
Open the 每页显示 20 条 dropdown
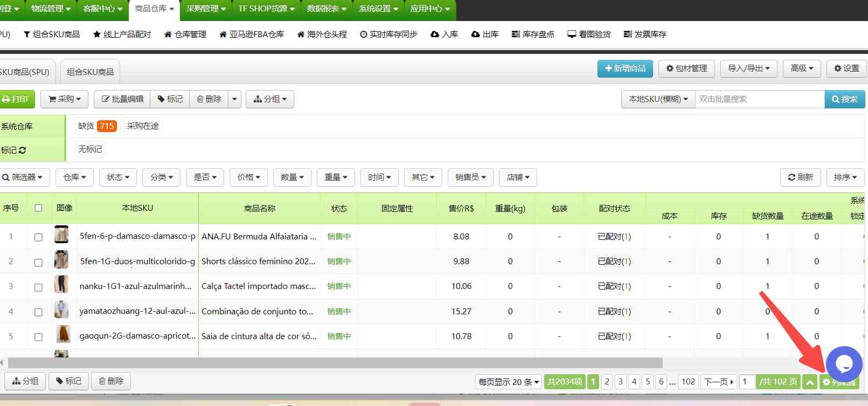pos(509,382)
